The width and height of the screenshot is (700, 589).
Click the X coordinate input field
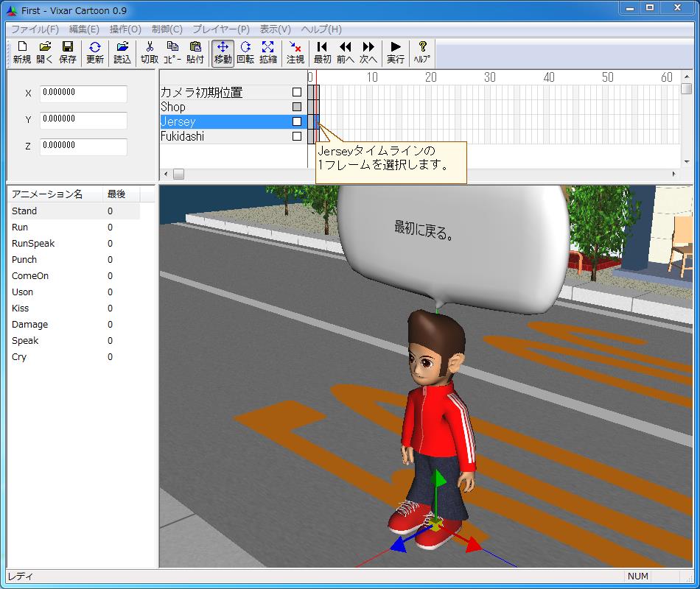[x=83, y=94]
